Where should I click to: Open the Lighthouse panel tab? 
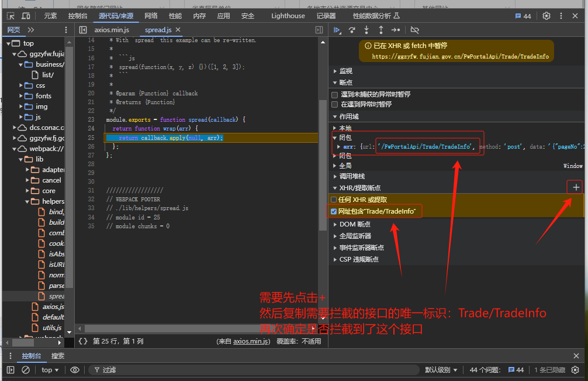point(288,16)
